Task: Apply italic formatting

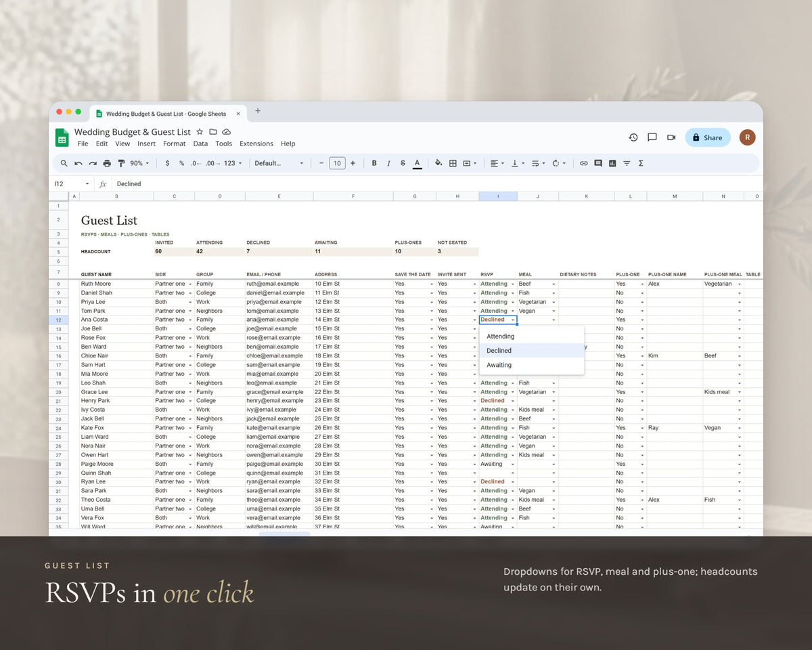Action: pyautogui.click(x=388, y=163)
